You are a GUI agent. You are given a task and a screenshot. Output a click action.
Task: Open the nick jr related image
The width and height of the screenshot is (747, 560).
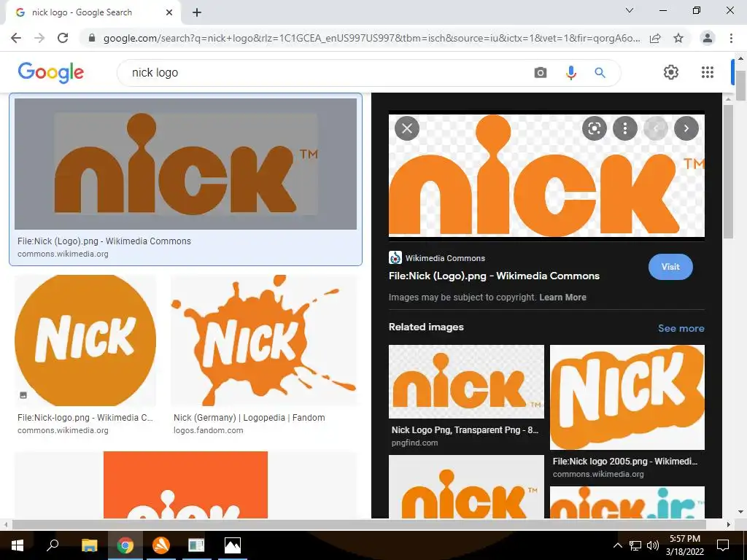coord(627,502)
